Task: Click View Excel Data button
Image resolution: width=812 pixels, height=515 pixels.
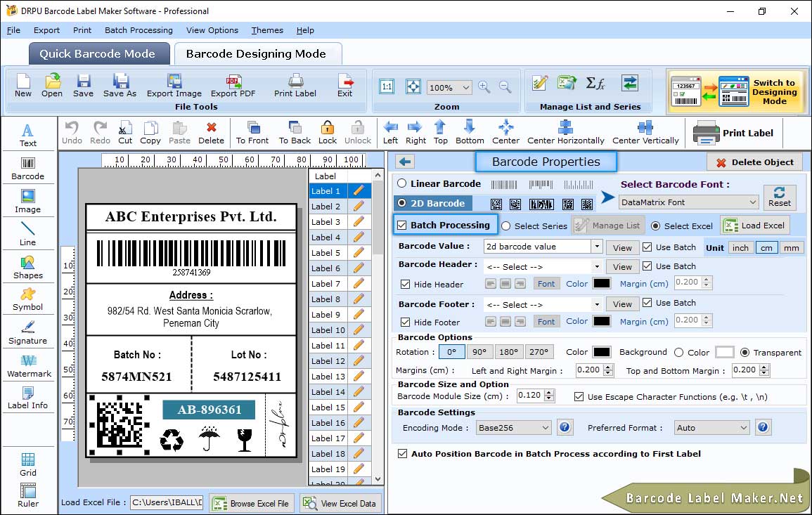Action: pos(340,503)
